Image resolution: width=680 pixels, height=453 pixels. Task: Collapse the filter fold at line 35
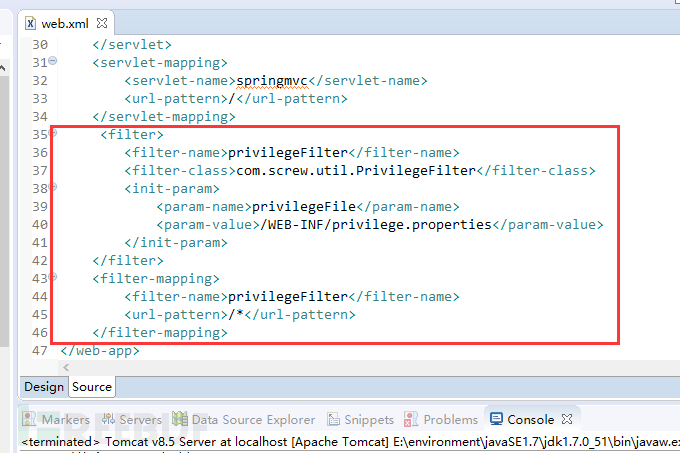[54, 133]
